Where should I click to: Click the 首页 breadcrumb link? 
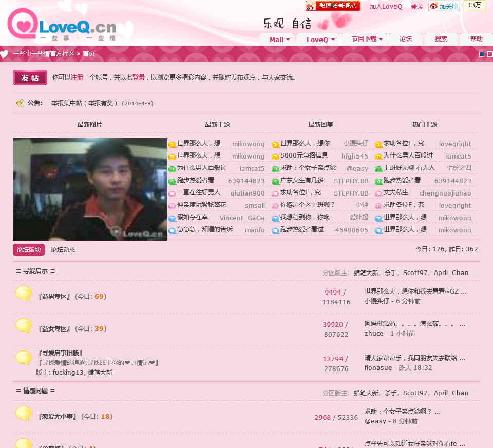(x=89, y=54)
